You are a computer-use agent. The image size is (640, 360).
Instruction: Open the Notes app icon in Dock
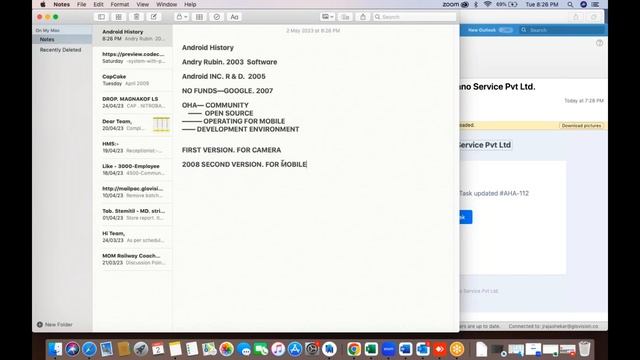(175, 349)
